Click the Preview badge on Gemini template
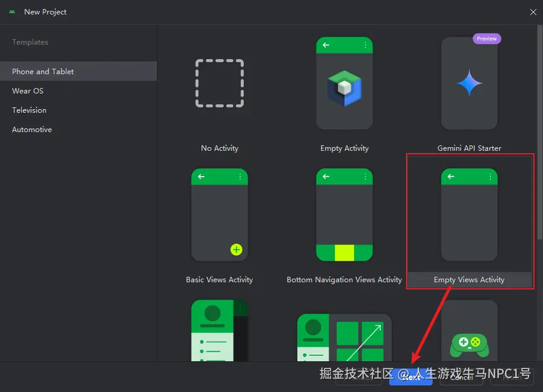 click(486, 39)
